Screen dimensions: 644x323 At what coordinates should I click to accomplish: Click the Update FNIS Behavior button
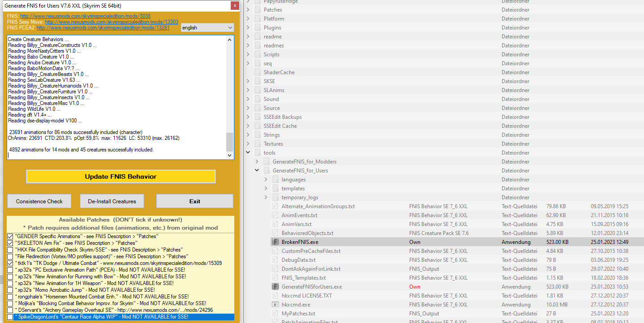tap(121, 176)
